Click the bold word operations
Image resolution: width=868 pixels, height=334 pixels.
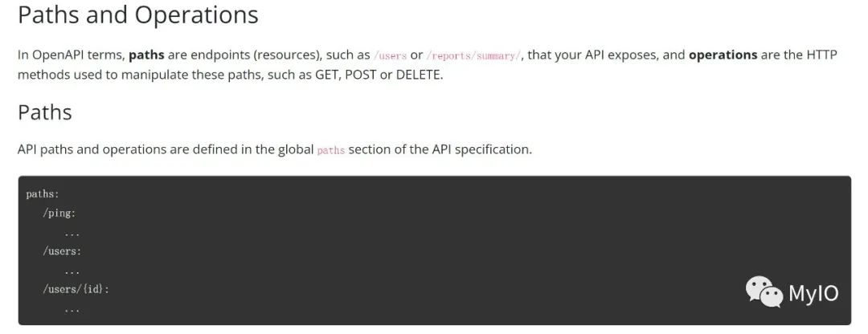coord(723,55)
